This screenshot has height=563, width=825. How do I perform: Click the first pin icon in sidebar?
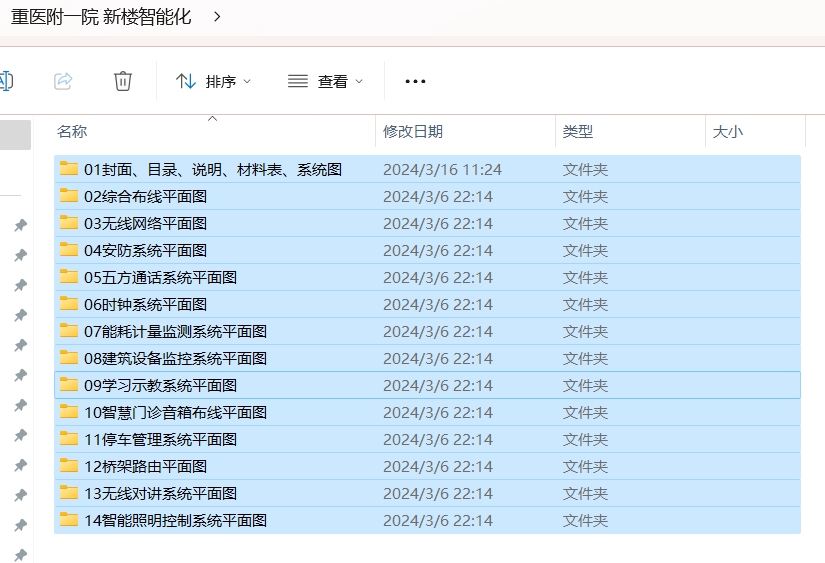[x=20, y=226]
